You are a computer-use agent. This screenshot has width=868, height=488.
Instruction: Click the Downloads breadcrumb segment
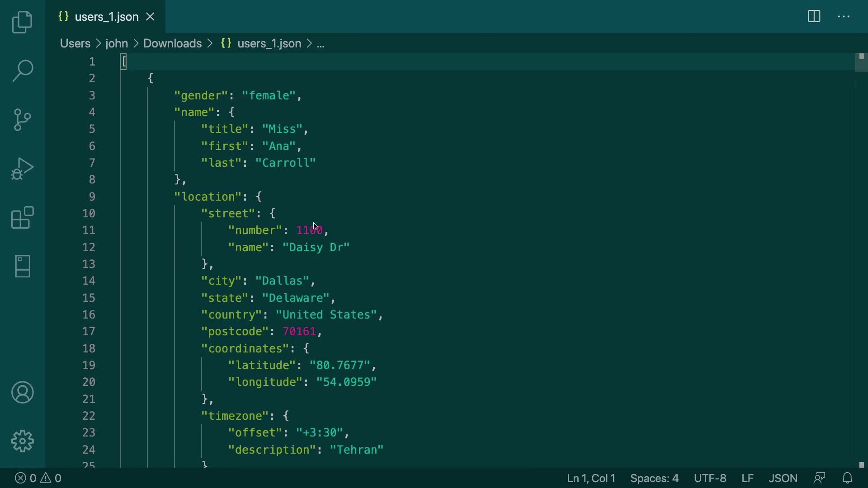click(172, 43)
